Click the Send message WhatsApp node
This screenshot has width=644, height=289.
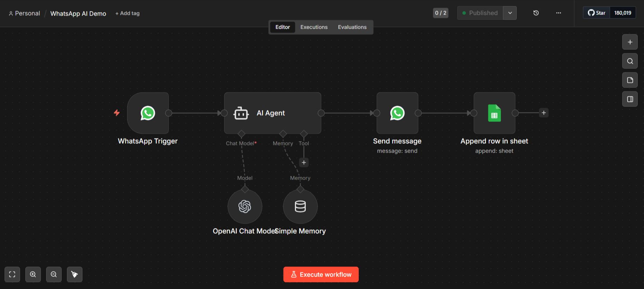[x=397, y=113]
